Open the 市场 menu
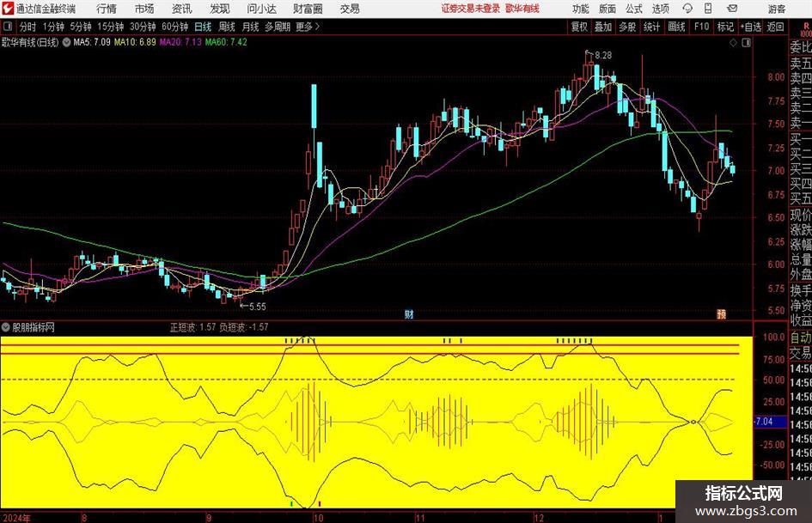 point(144,9)
